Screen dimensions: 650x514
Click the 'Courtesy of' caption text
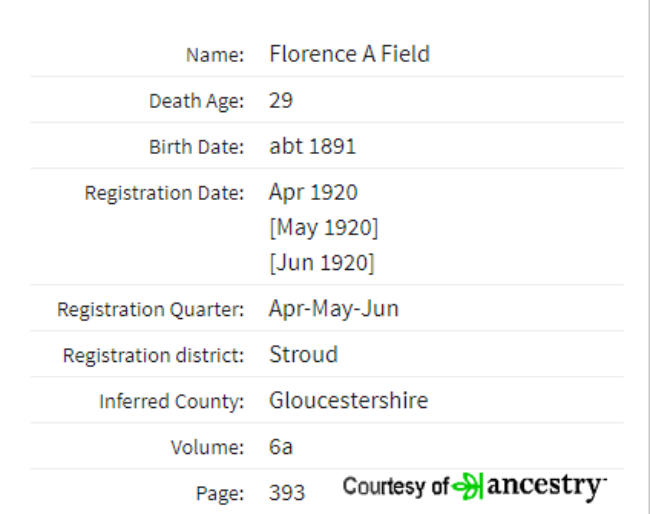396,486
